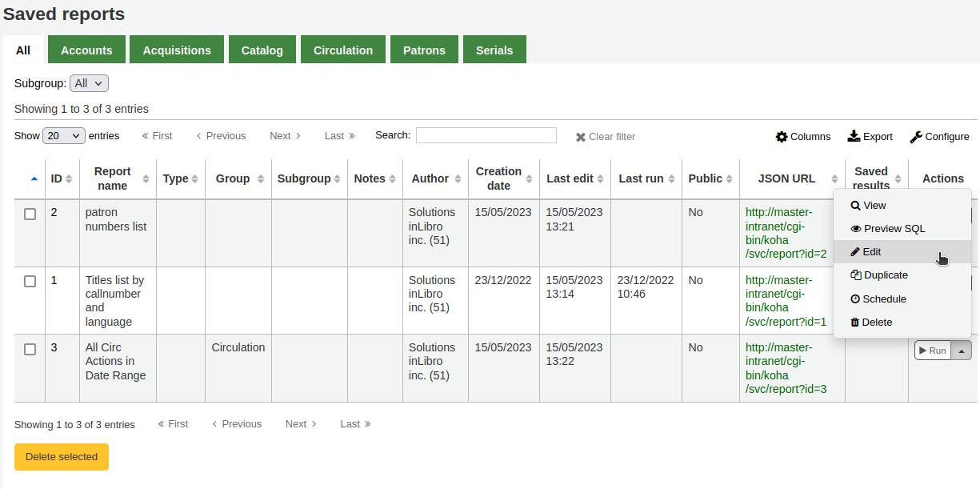Click the Delete selected button

pyautogui.click(x=62, y=457)
